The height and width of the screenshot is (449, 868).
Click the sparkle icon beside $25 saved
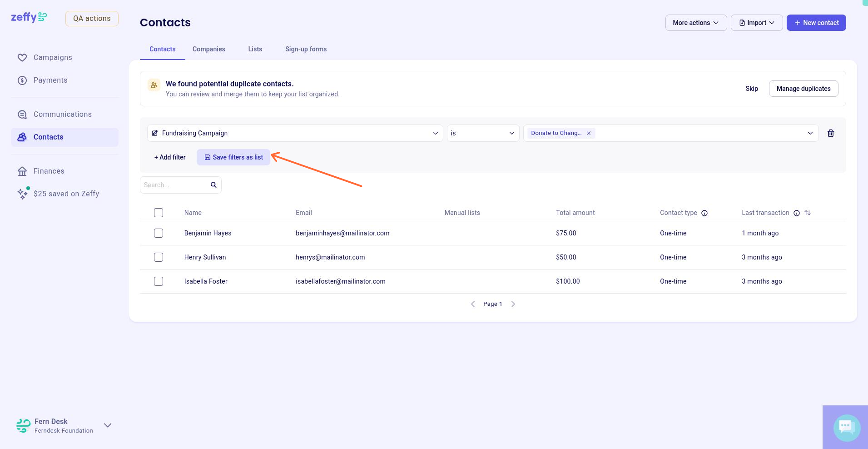click(23, 194)
